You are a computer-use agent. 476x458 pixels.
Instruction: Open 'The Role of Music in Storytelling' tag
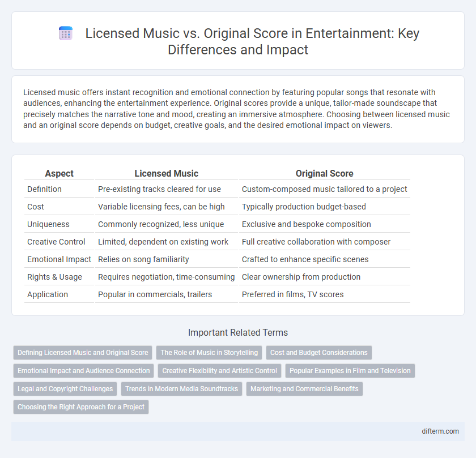click(209, 353)
